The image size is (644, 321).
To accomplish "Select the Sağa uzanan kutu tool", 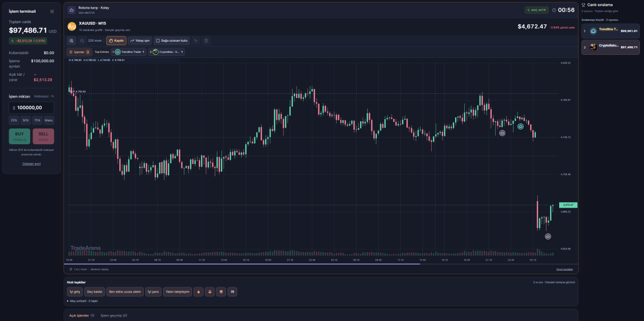I will click(x=172, y=40).
